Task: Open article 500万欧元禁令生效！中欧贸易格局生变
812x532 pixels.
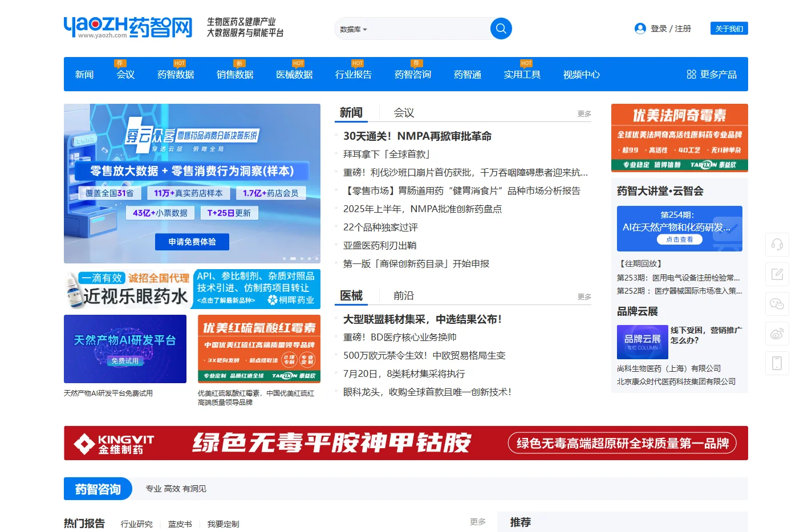Action: click(x=424, y=356)
